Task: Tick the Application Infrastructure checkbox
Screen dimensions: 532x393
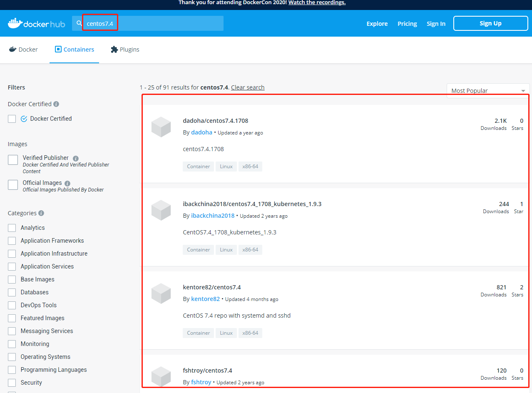Action: (12, 254)
